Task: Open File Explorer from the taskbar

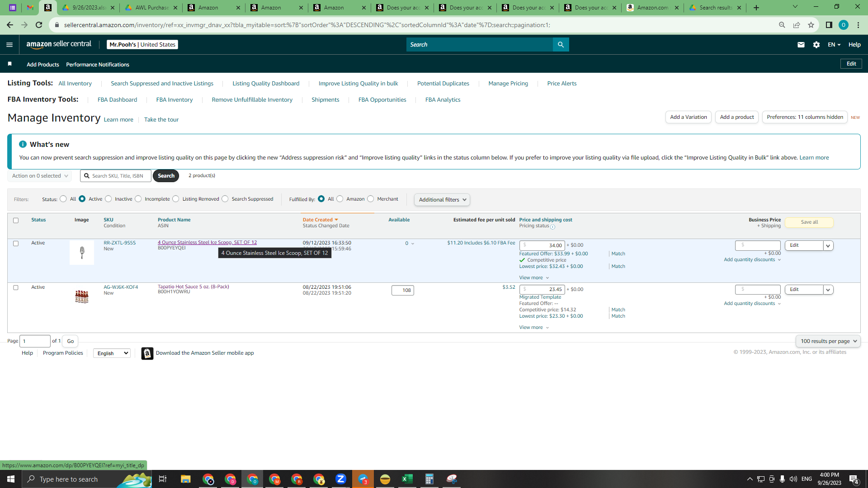Action: [186, 479]
